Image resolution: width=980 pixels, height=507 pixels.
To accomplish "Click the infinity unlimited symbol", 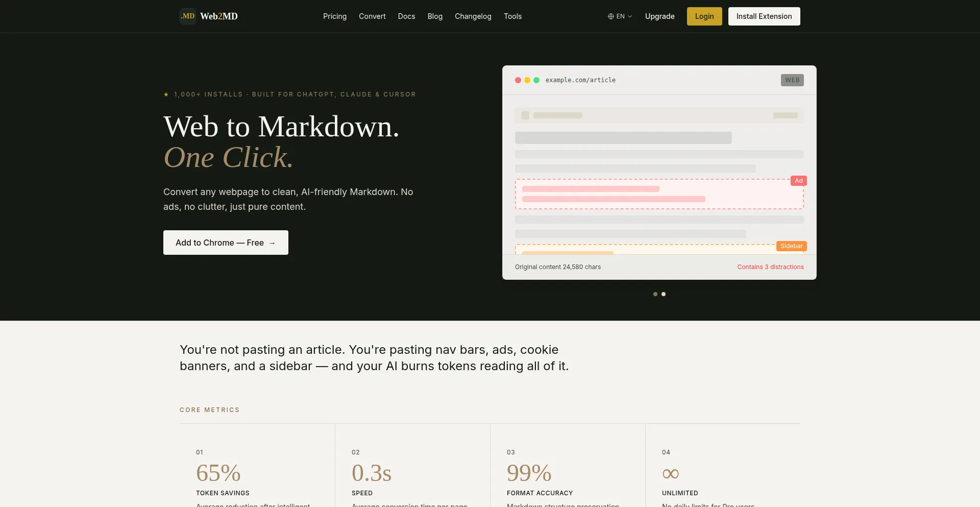I will [671, 474].
